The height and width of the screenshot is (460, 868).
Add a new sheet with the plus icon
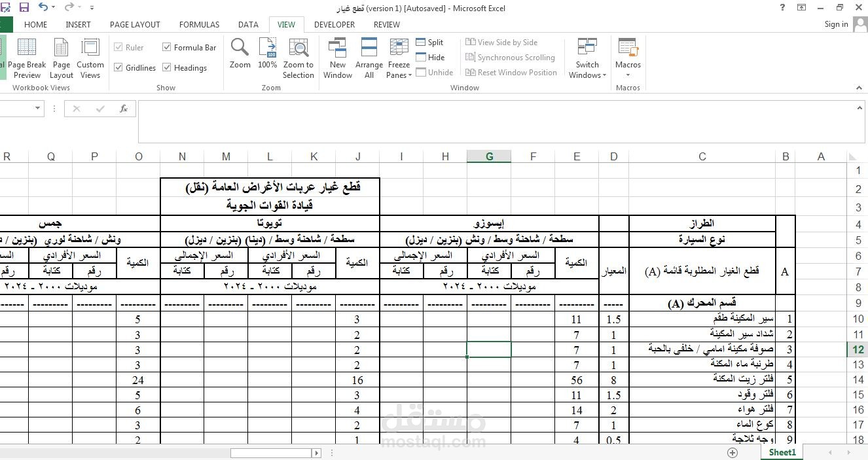tap(732, 452)
